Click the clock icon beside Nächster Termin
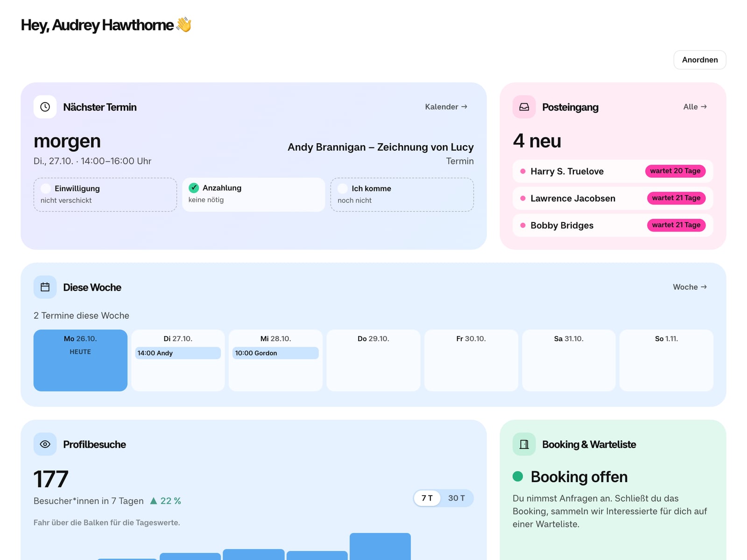The image size is (747, 560). [x=45, y=107]
